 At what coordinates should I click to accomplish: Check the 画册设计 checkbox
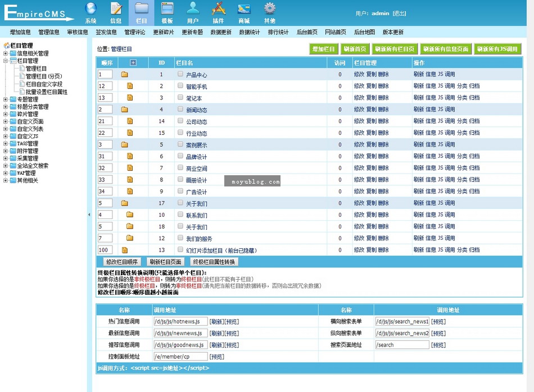[x=180, y=179]
